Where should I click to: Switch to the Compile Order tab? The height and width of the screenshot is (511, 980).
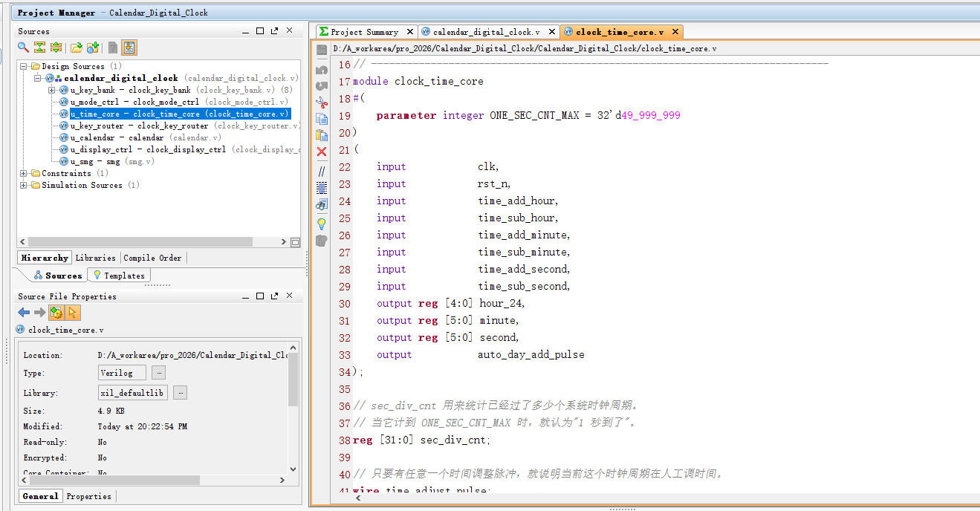pyautogui.click(x=152, y=258)
